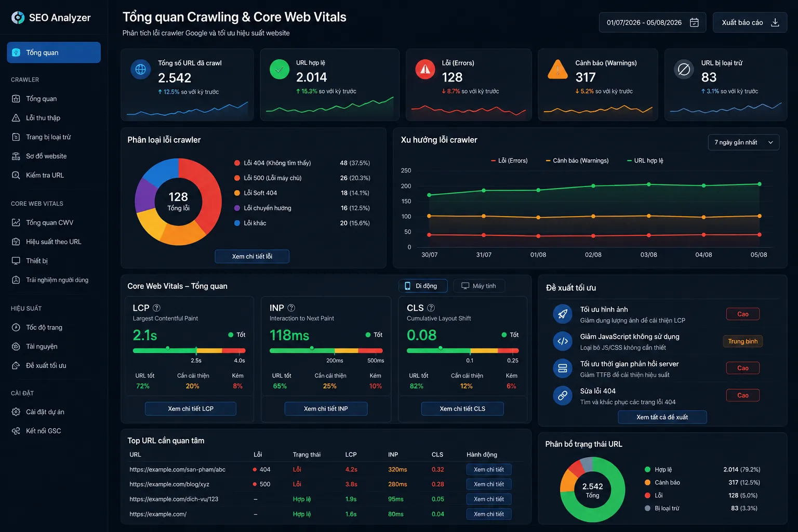The image size is (798, 532).
Task: Click the orange warning triangle on Cảnh báo
Action: 557,69
